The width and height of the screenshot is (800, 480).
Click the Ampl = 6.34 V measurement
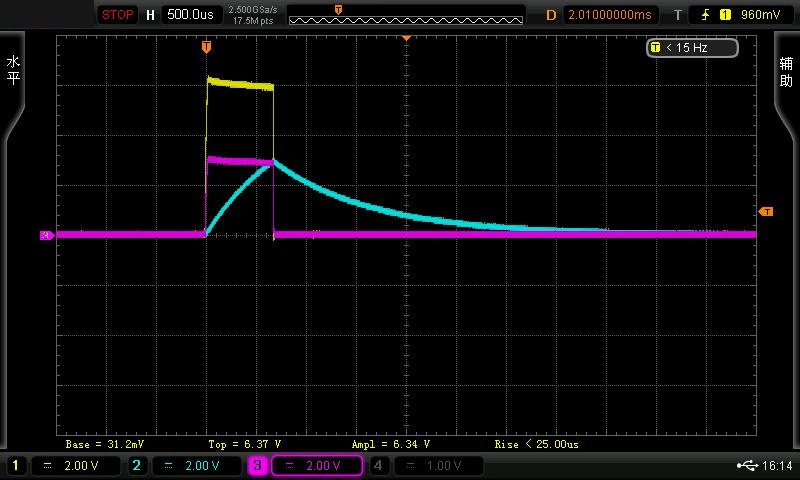tap(391, 444)
